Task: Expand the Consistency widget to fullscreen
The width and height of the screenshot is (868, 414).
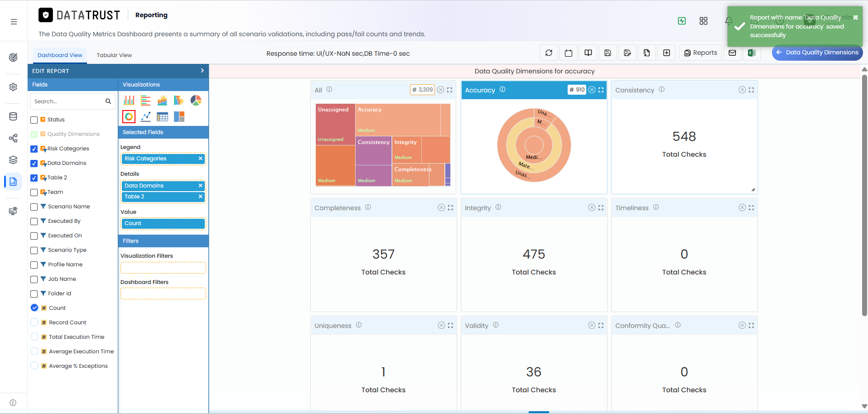Action: point(751,90)
